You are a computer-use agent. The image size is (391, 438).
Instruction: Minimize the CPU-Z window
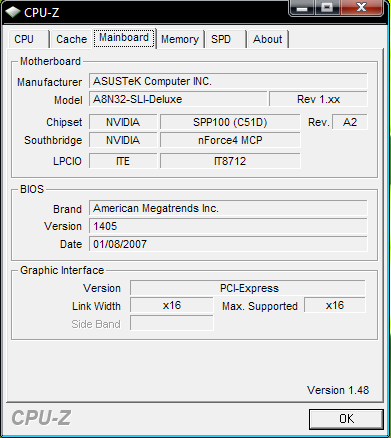[x=302, y=8]
